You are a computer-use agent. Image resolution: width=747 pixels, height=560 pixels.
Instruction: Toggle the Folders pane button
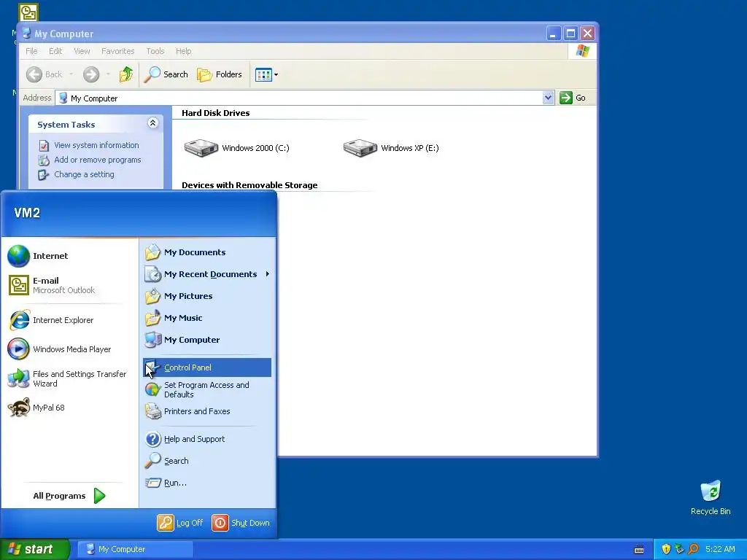(220, 74)
